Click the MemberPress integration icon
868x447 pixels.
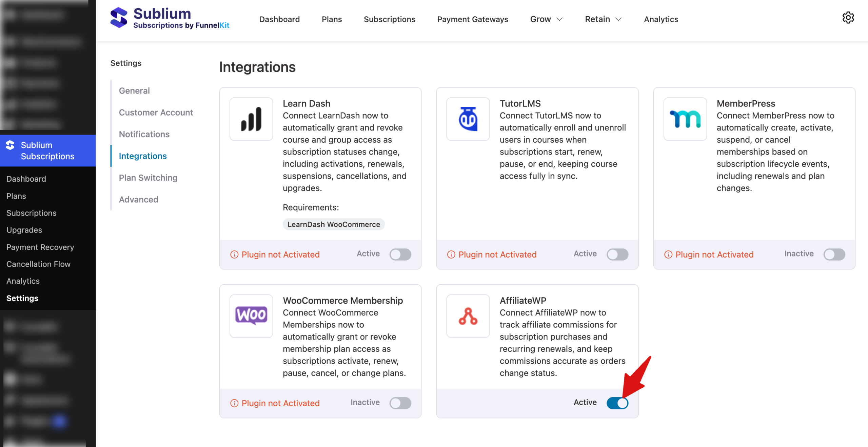(x=685, y=119)
